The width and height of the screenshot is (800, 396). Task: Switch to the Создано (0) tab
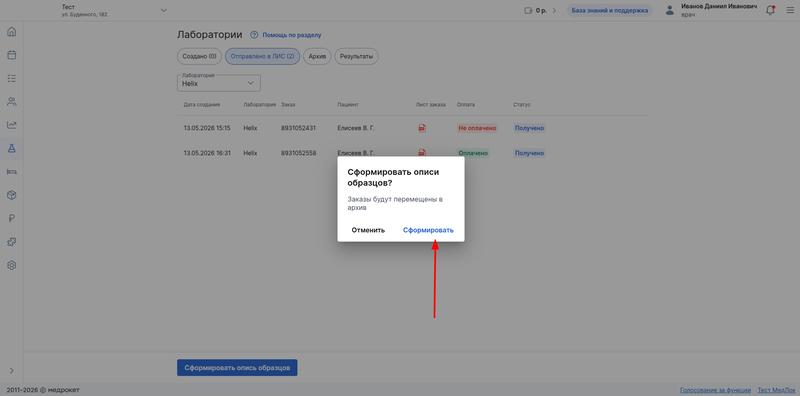click(199, 56)
